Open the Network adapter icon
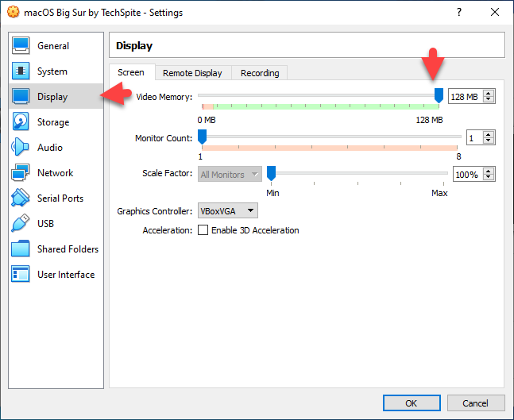 point(21,173)
